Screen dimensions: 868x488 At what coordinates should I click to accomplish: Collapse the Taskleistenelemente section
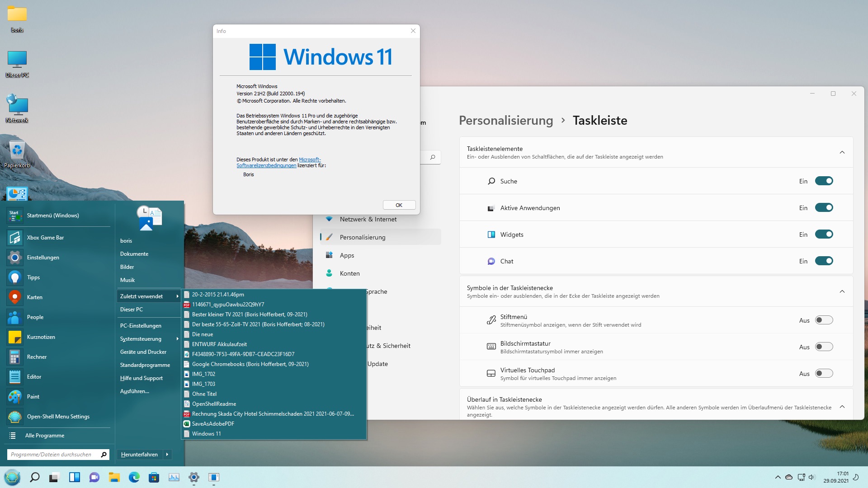click(x=842, y=152)
